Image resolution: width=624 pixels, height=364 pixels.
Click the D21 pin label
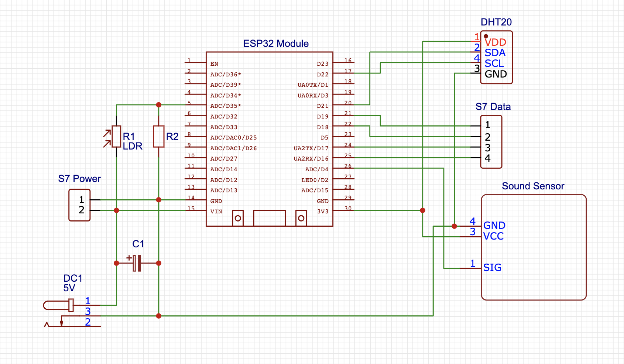[323, 106]
